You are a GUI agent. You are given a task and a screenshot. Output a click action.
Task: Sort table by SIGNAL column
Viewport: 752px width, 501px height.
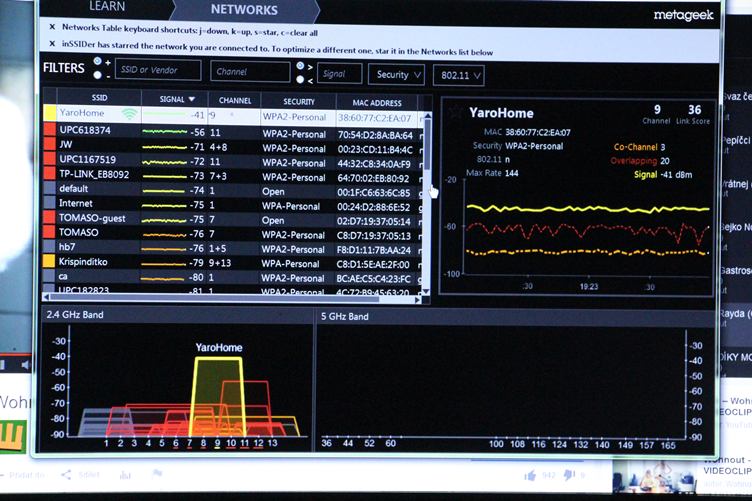point(175,99)
